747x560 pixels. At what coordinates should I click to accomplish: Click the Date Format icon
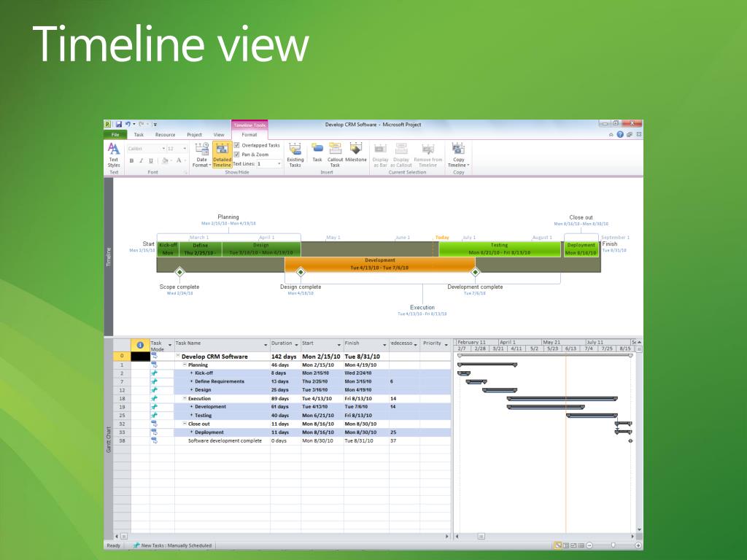(202, 149)
